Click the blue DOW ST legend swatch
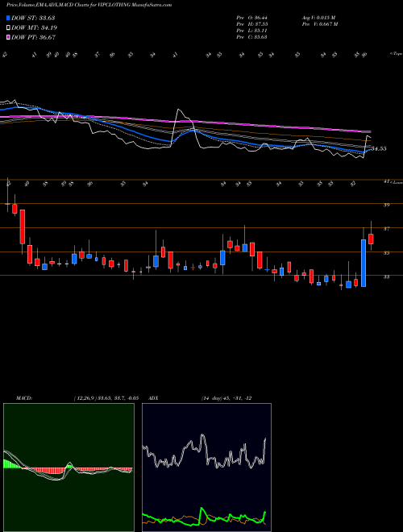Viewport: 403px width, 532px height. click(8, 18)
